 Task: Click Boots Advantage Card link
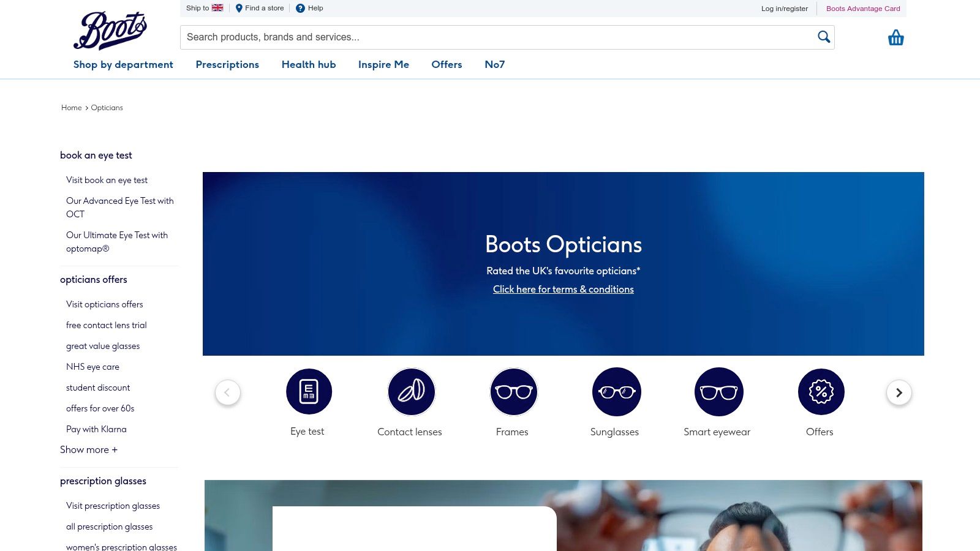863,9
